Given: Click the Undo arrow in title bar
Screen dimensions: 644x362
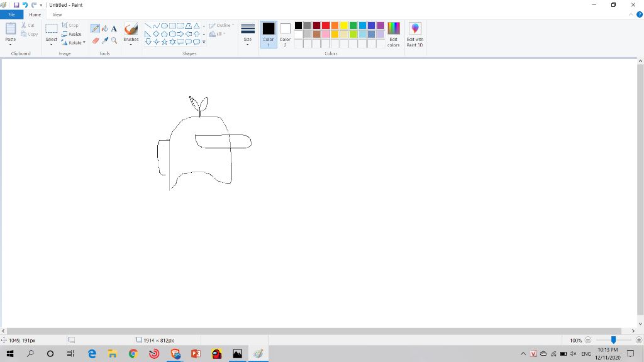Looking at the screenshot, I should click(x=25, y=5).
